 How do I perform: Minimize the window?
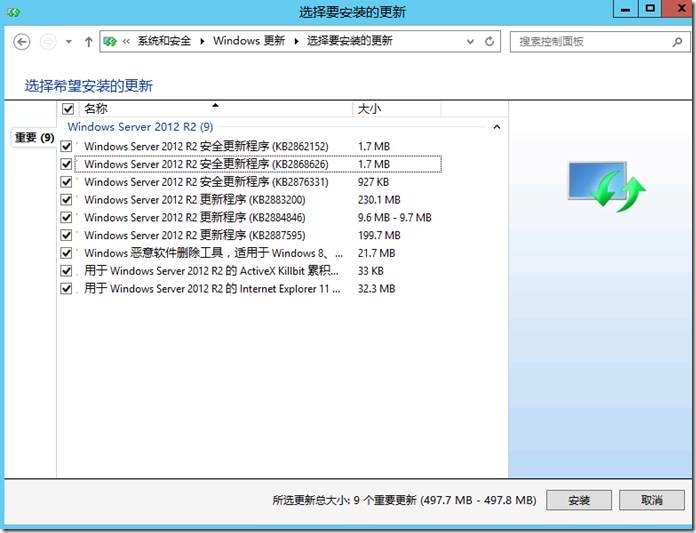coord(625,9)
